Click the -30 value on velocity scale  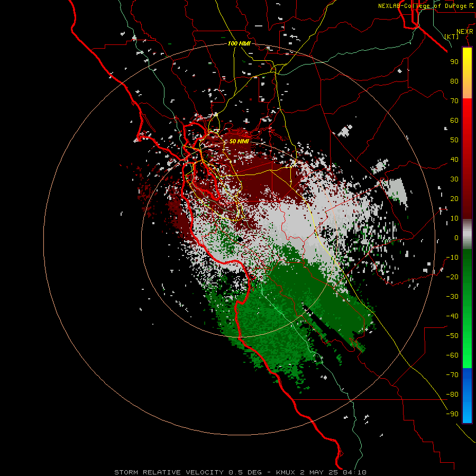click(x=452, y=297)
